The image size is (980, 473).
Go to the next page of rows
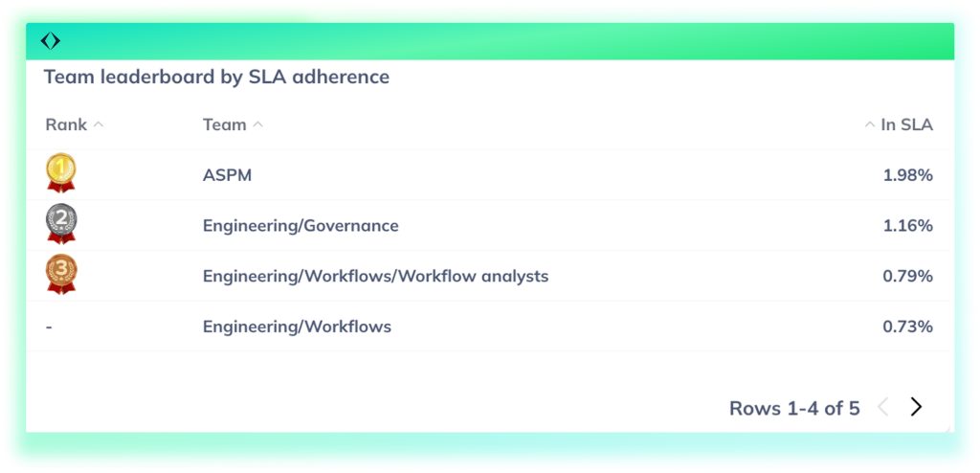tap(916, 407)
